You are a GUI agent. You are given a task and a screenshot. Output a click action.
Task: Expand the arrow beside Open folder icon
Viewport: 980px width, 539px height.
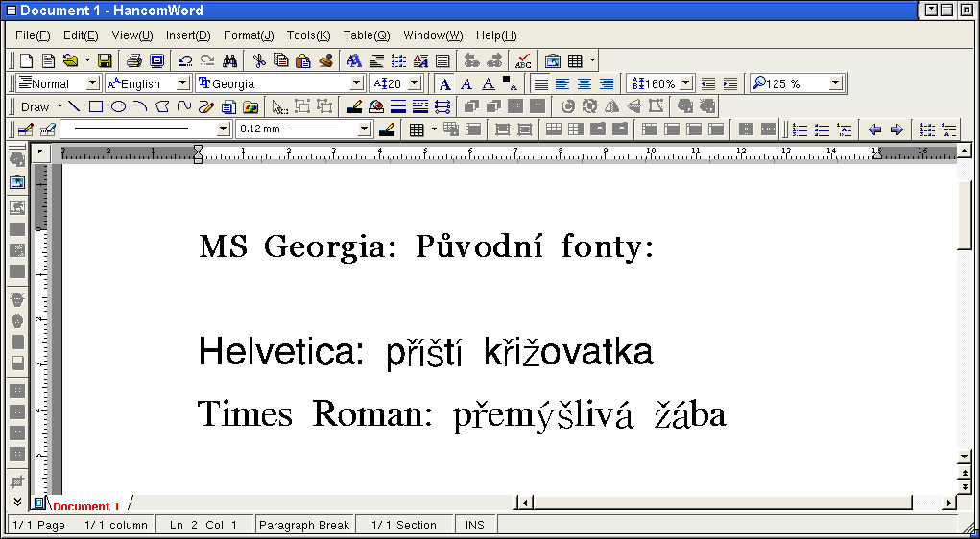[x=88, y=60]
